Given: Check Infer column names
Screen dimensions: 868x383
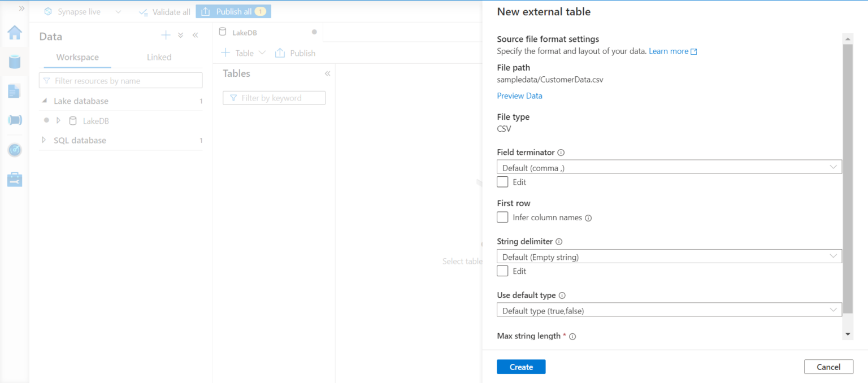Looking at the screenshot, I should [502, 217].
